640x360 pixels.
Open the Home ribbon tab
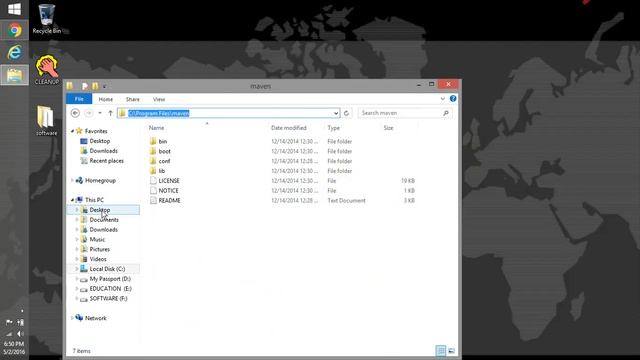point(106,99)
